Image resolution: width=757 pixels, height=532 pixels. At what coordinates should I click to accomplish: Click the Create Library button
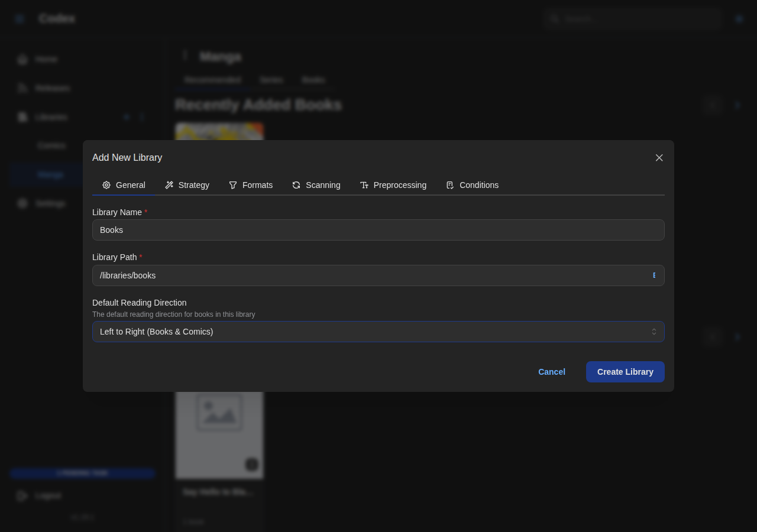pyautogui.click(x=625, y=372)
